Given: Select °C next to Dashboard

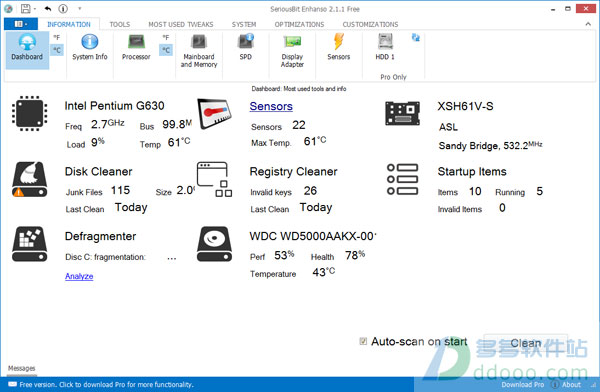Looking at the screenshot, I should (x=57, y=50).
